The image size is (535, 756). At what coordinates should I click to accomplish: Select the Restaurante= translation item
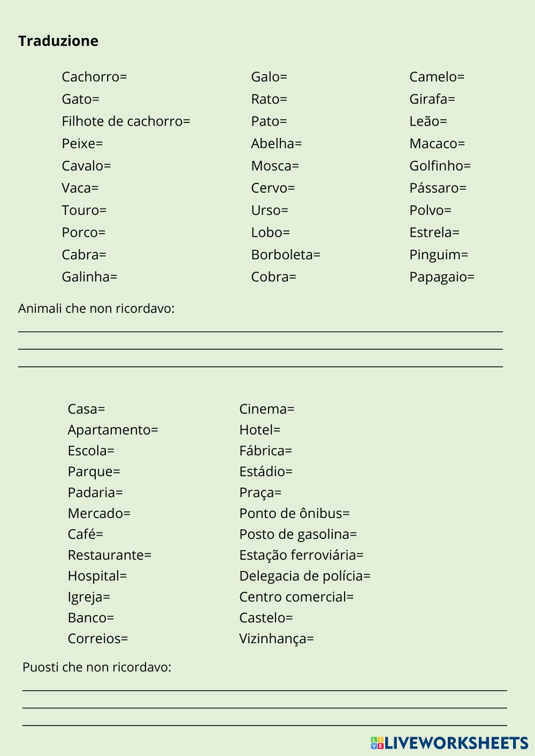pyautogui.click(x=109, y=555)
